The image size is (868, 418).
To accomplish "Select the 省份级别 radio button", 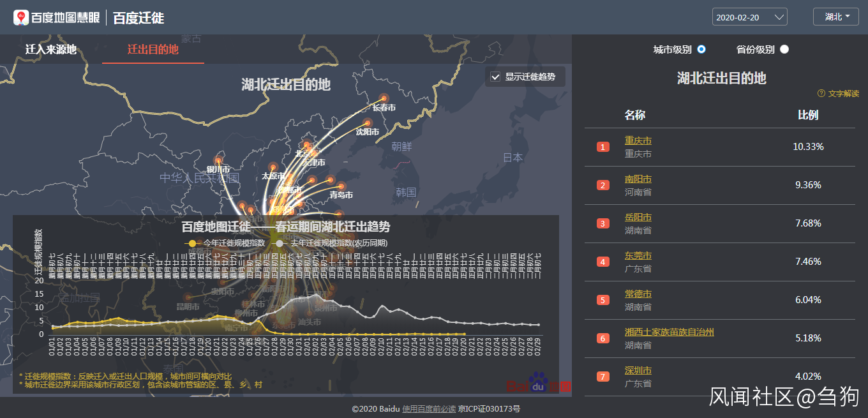I will click(784, 49).
